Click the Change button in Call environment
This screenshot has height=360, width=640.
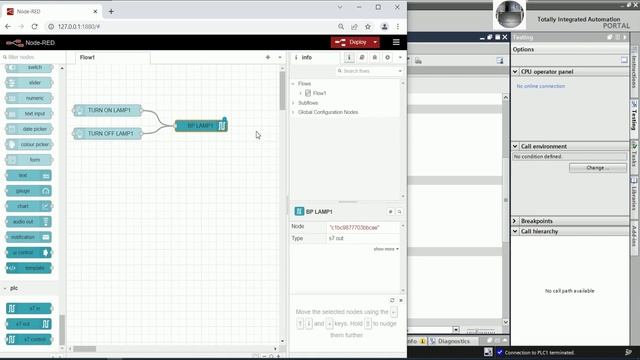598,168
